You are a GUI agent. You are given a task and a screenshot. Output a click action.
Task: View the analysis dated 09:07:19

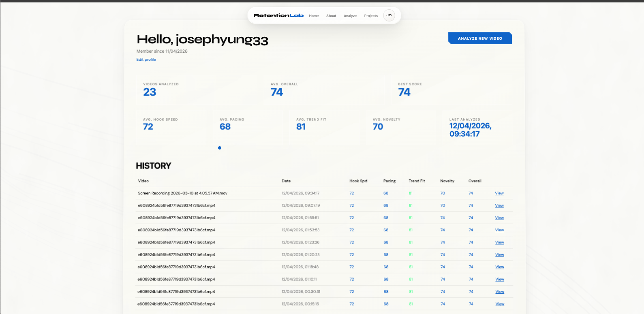pyautogui.click(x=499, y=205)
